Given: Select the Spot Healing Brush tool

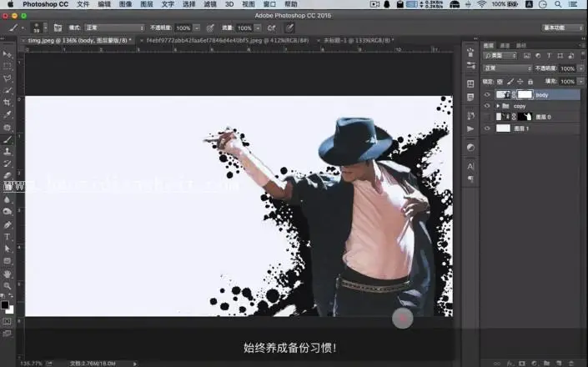Looking at the screenshot, I should click(x=8, y=127).
